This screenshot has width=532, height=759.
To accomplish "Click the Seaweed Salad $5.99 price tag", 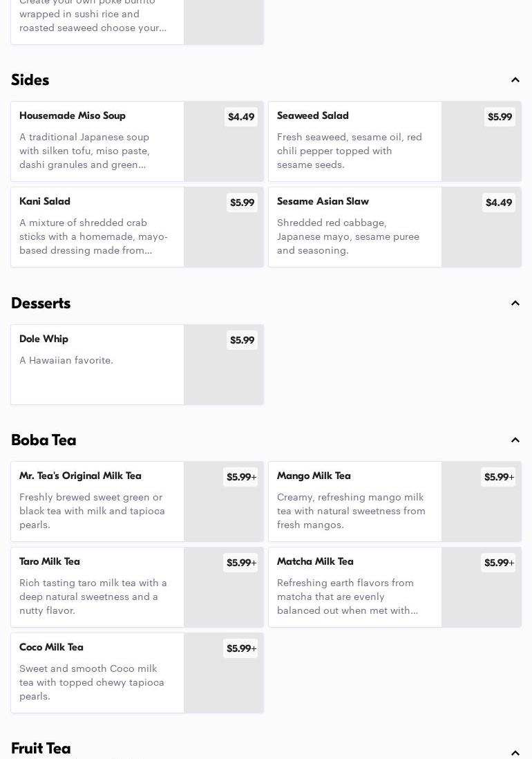I will tap(500, 117).
